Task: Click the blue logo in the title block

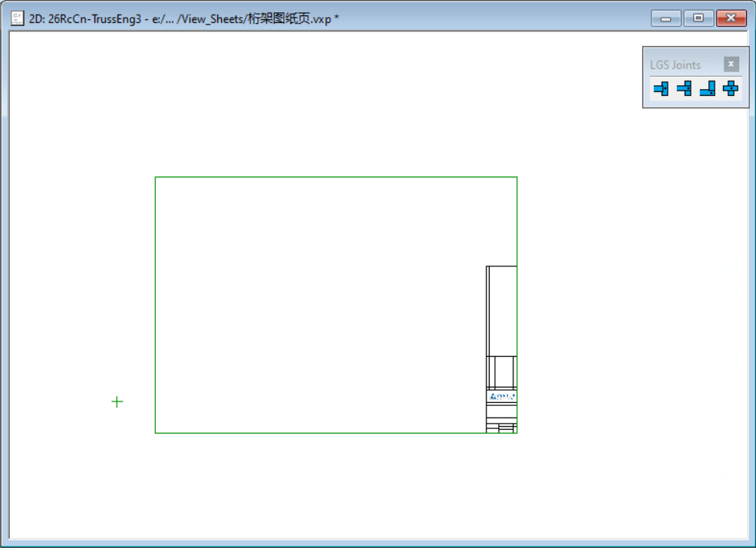Action: click(x=502, y=397)
